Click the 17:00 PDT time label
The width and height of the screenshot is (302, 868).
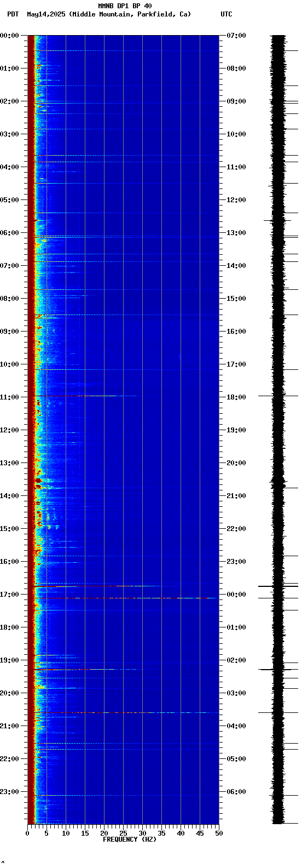coord(9,595)
